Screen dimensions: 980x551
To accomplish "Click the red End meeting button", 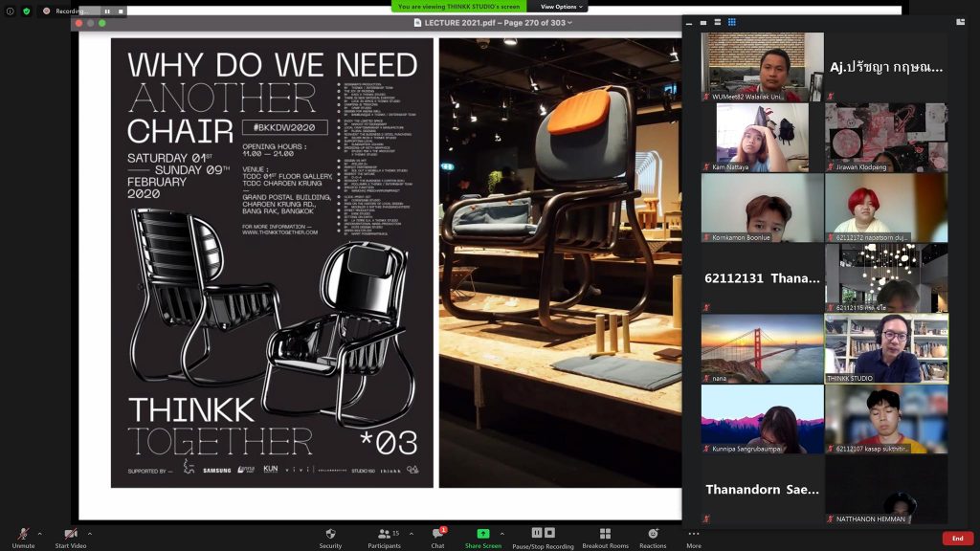I will pos(957,538).
